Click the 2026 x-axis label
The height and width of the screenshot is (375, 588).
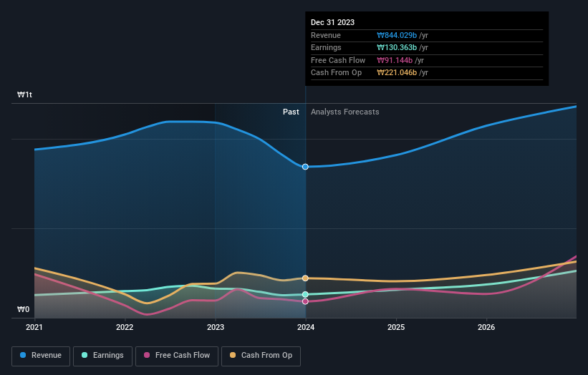(486, 328)
